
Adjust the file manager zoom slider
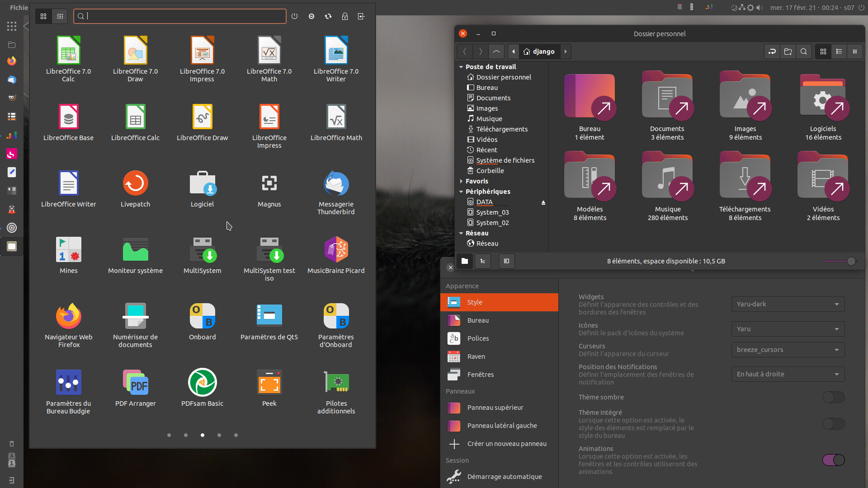click(x=851, y=261)
